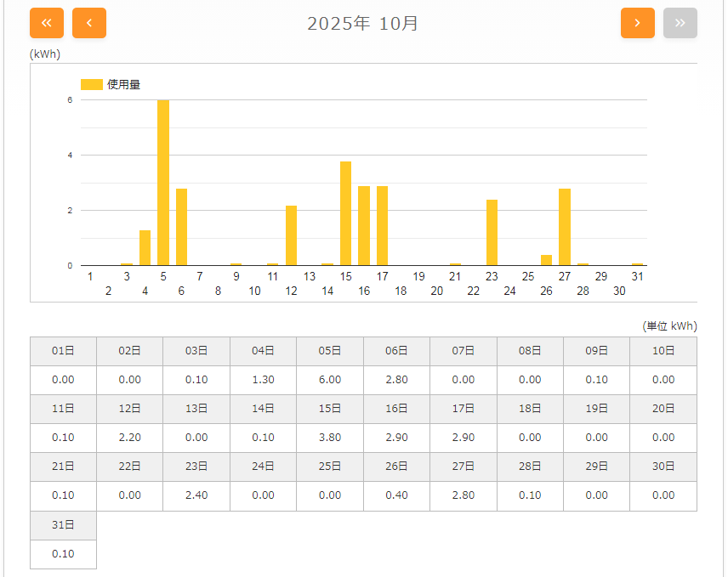This screenshot has height=577, width=728.
Task: Go to previous month with single-left arrow
Action: [x=89, y=23]
